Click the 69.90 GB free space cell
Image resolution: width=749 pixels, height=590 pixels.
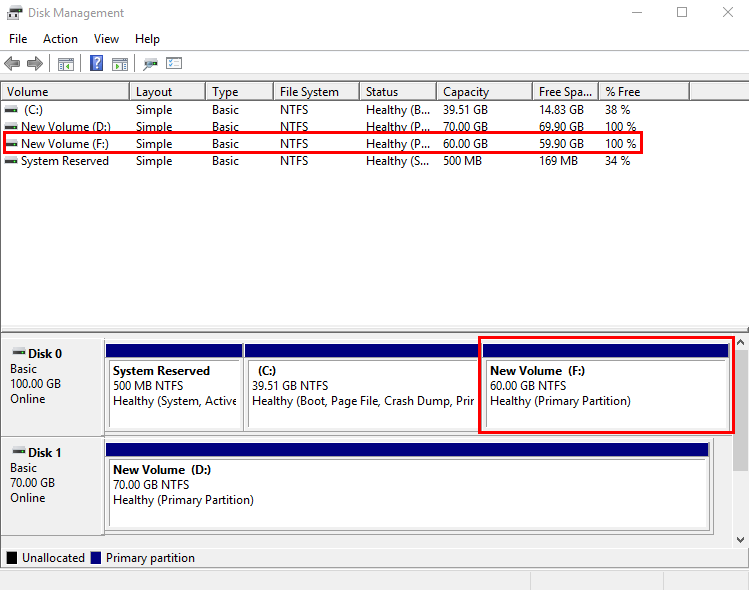click(561, 127)
